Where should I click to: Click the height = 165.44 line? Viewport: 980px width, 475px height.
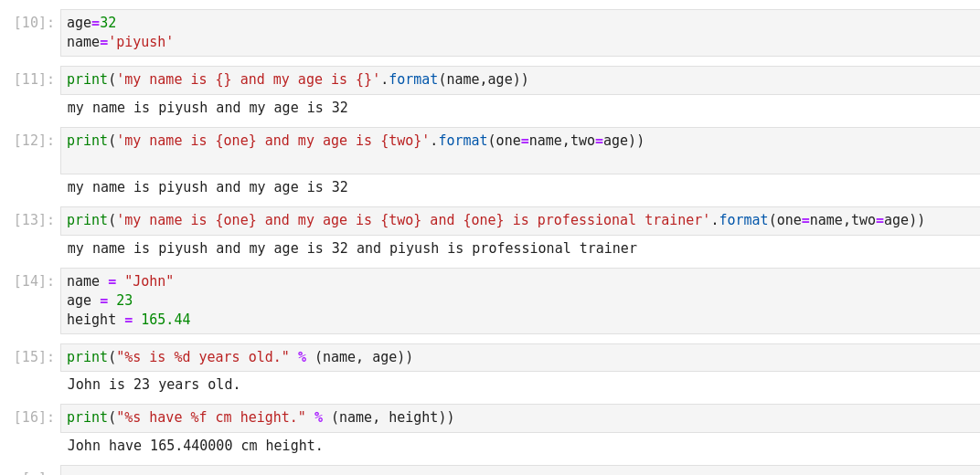pyautogui.click(x=128, y=320)
